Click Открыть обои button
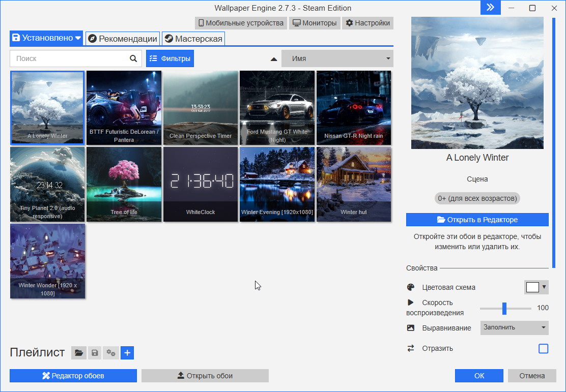 pyautogui.click(x=205, y=376)
